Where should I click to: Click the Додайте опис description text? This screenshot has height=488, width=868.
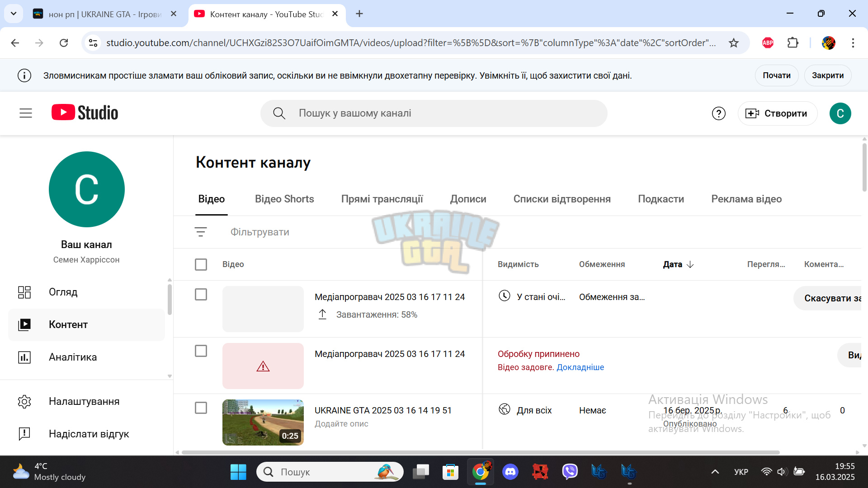click(341, 424)
